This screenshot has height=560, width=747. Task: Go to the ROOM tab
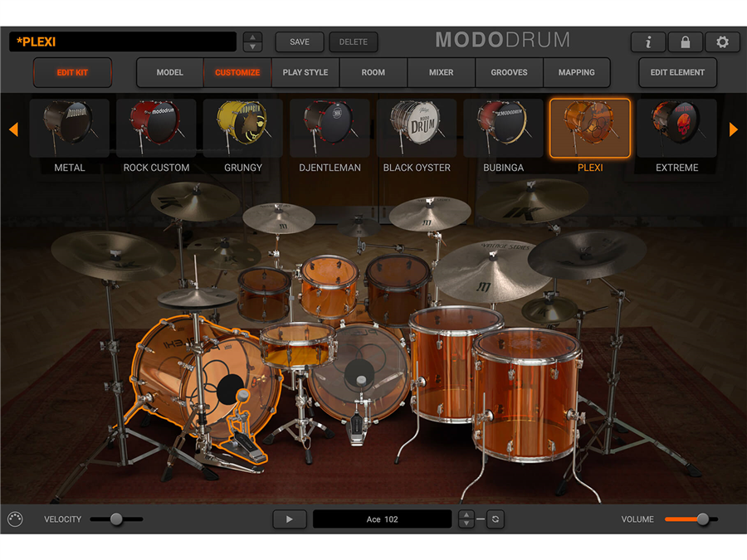373,73
